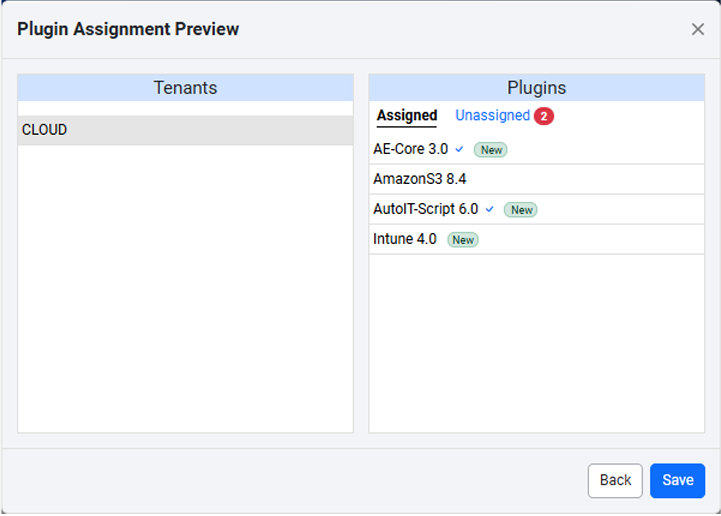Click the New badge on AutoIT-Script 6.0
Viewport: 721px width, 516px height.
pyautogui.click(x=521, y=210)
